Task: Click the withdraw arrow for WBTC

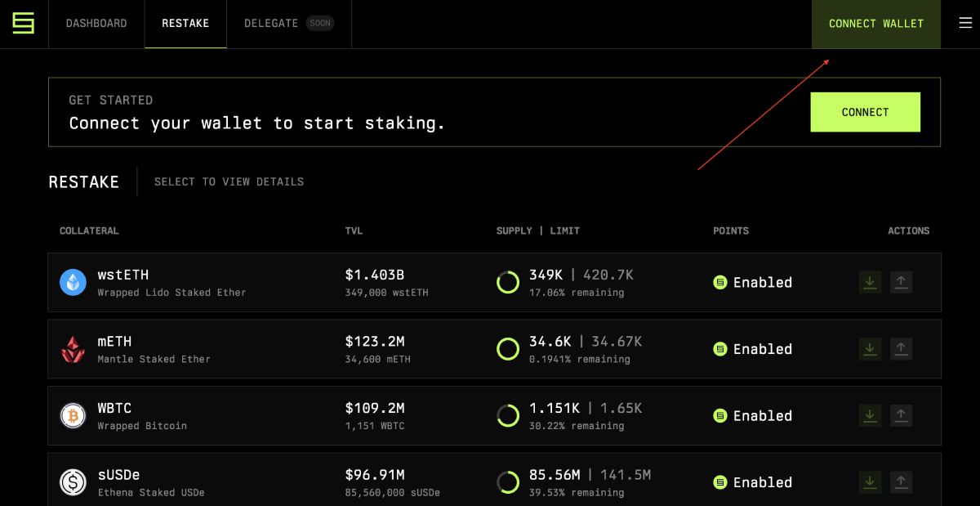Action: coord(901,415)
